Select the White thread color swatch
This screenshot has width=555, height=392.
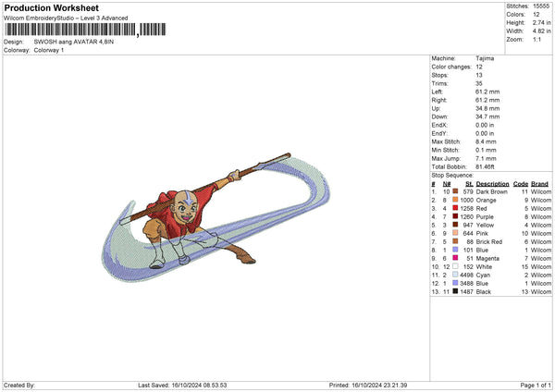coord(455,266)
